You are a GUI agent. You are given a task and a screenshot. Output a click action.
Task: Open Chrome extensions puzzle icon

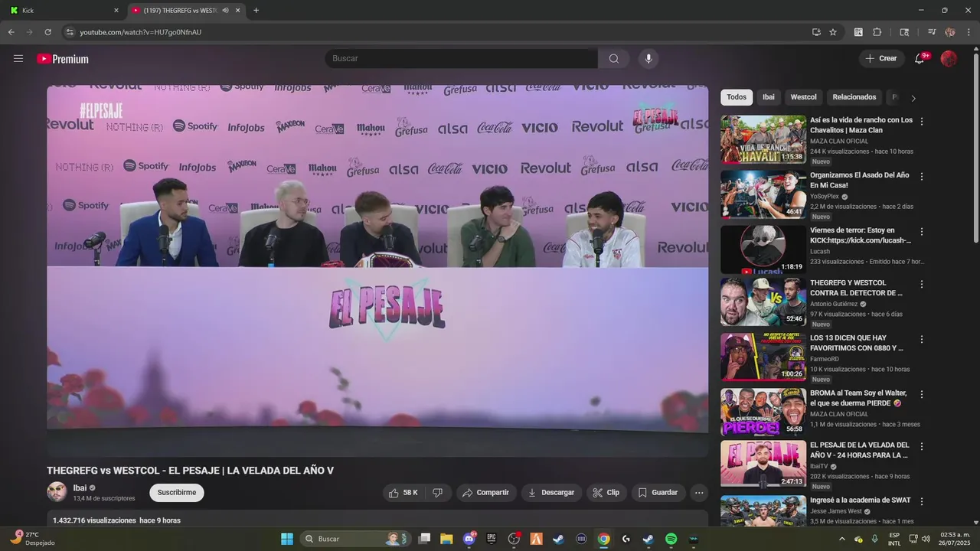click(x=877, y=32)
